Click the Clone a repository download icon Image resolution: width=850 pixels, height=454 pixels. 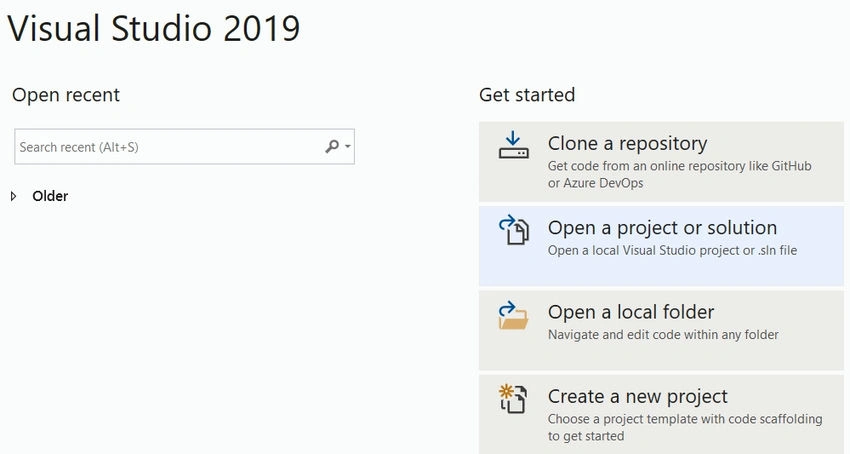513,145
